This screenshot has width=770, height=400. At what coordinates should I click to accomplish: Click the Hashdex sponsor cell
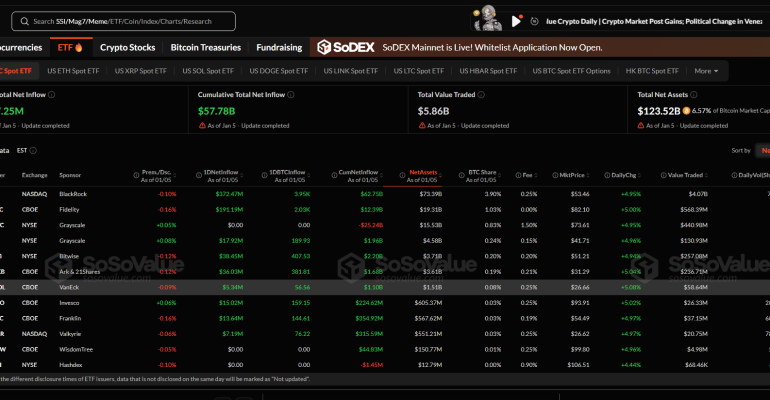click(x=71, y=365)
